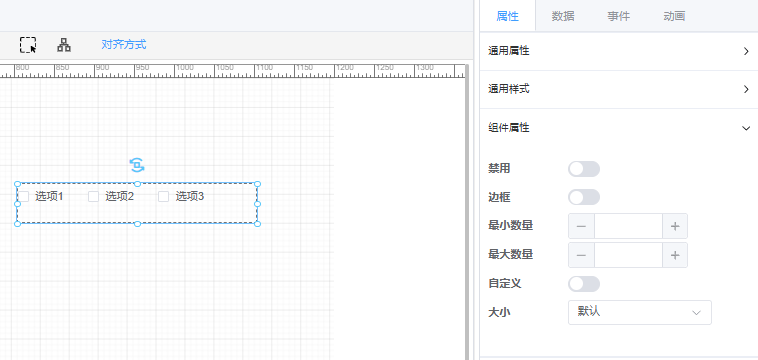The image size is (758, 360).
Task: Decrease the 最小数量 value with minus
Action: tap(582, 226)
